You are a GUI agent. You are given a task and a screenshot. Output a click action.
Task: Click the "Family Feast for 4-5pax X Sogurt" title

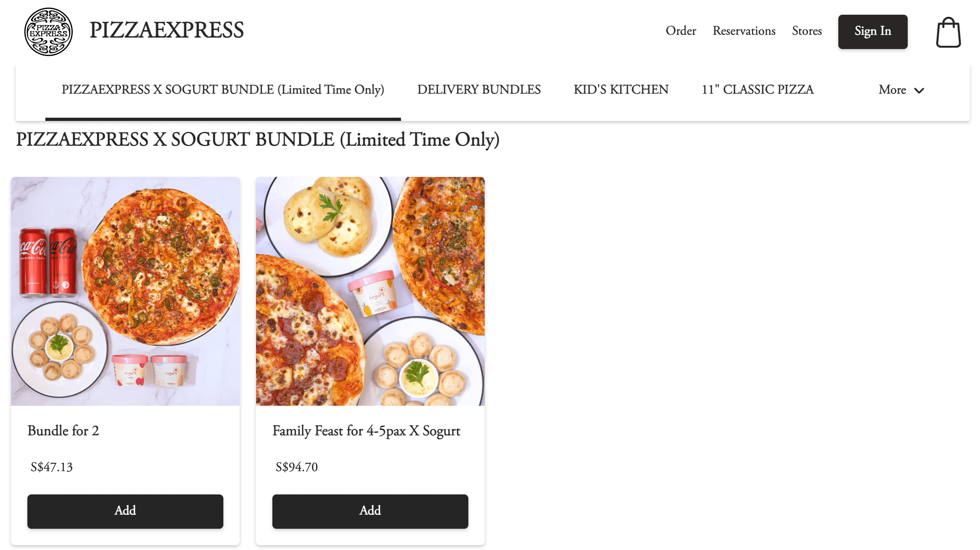click(x=366, y=431)
